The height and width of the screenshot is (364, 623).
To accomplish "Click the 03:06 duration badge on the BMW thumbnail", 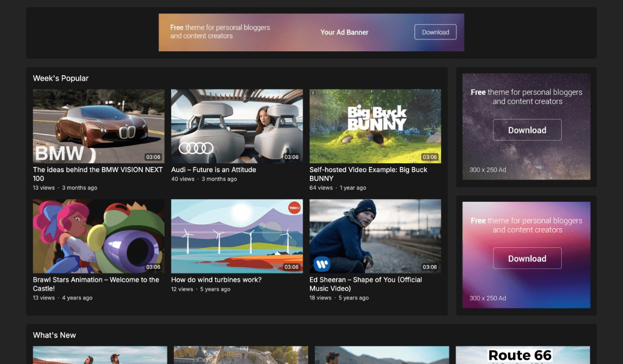I will point(153,157).
